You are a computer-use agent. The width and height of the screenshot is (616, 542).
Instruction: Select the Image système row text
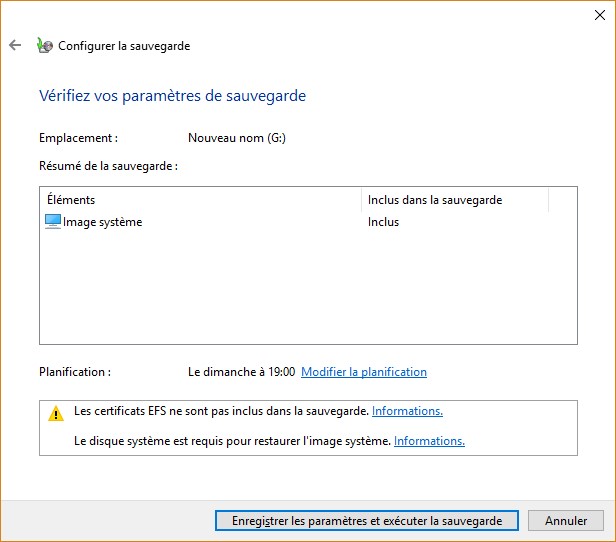(103, 222)
